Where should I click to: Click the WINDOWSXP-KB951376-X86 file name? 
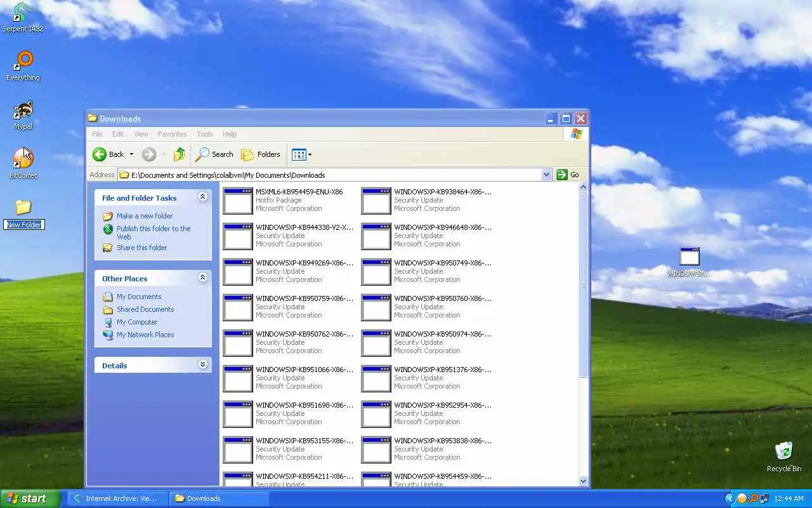point(443,370)
